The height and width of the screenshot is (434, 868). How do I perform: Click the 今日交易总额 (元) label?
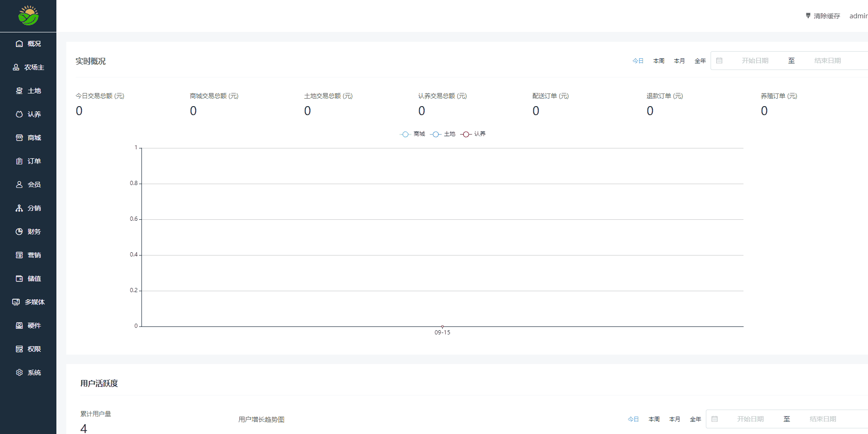click(x=100, y=96)
